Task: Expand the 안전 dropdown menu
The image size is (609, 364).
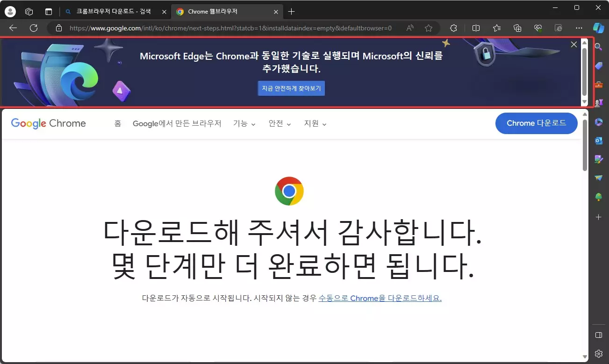Action: coord(280,123)
